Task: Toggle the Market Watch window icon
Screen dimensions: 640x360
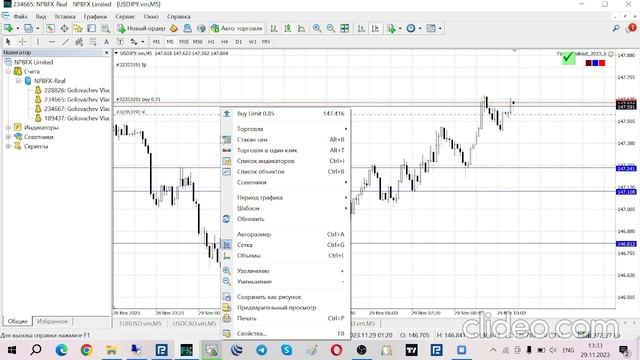Action: click(50, 28)
